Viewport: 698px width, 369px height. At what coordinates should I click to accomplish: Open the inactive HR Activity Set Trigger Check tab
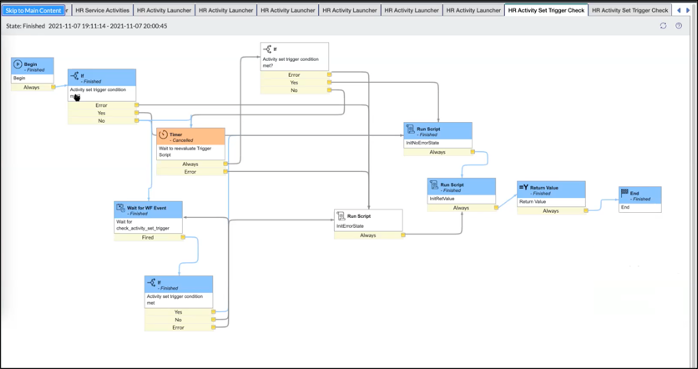(x=630, y=10)
